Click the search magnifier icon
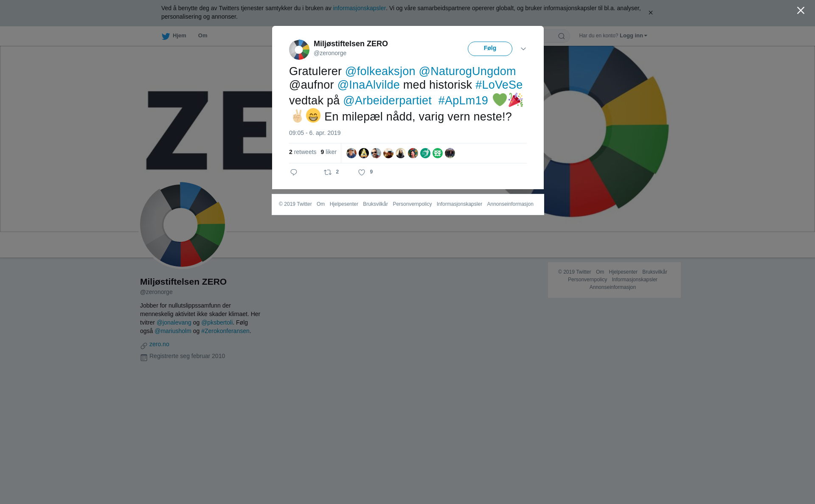Screen dimensions: 815x504 click(x=562, y=36)
